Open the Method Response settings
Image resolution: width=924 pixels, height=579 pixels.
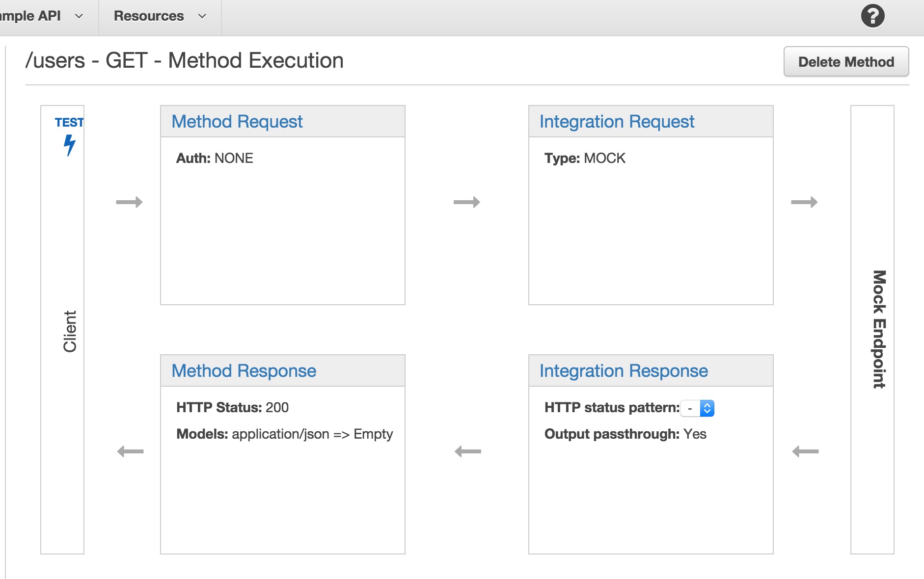(x=243, y=371)
